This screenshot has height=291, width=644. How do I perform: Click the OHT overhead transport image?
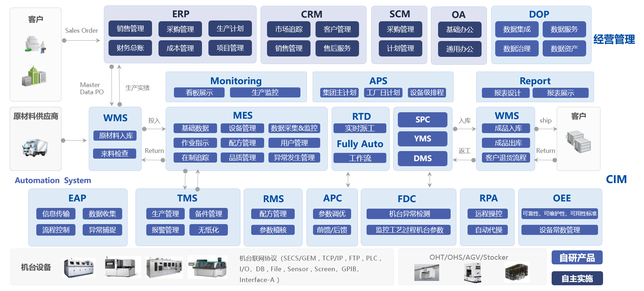427,272
